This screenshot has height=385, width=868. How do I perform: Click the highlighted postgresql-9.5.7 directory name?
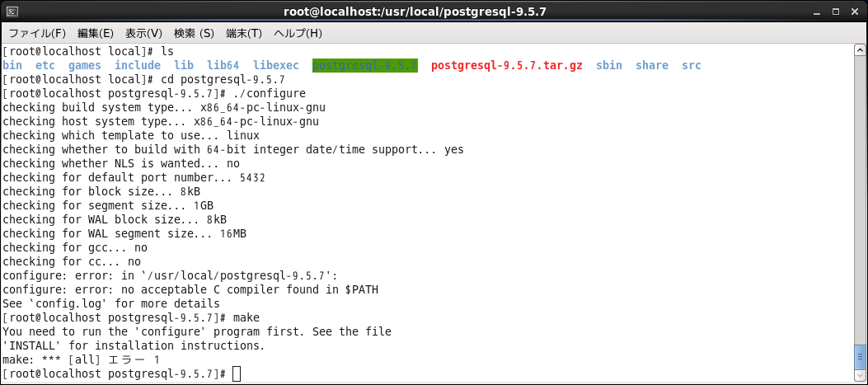click(365, 65)
